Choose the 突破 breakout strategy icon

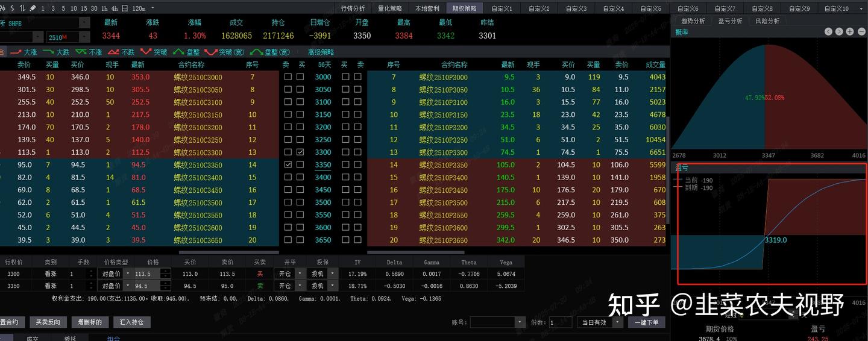pyautogui.click(x=154, y=52)
